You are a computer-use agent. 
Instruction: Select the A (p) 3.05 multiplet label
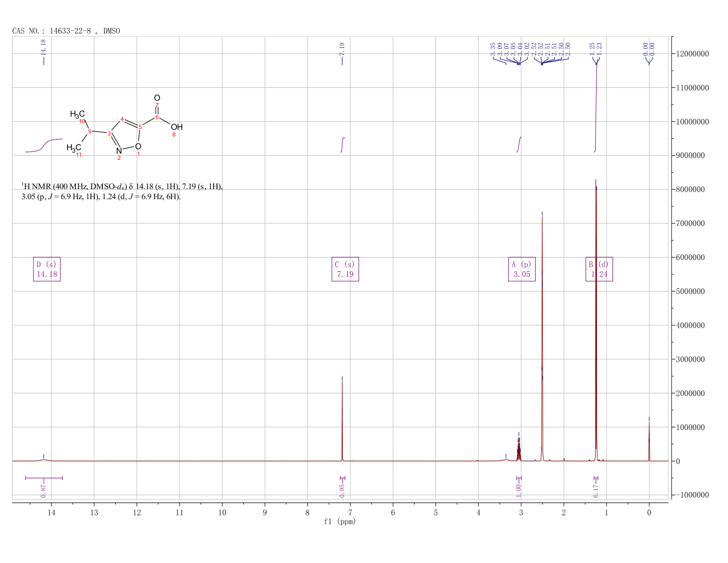522,269
